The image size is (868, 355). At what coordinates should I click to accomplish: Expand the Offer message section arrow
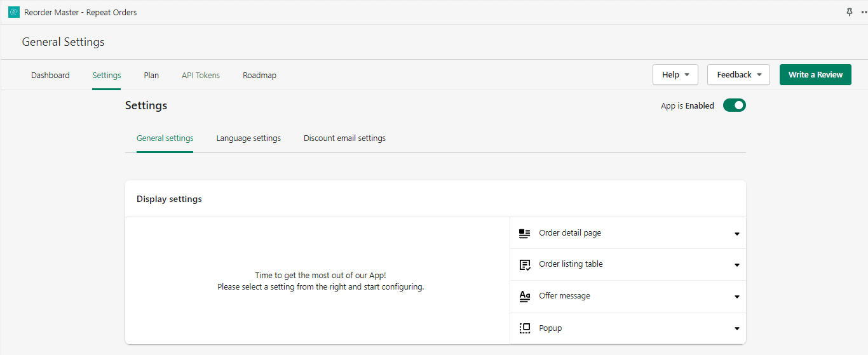pyautogui.click(x=736, y=297)
